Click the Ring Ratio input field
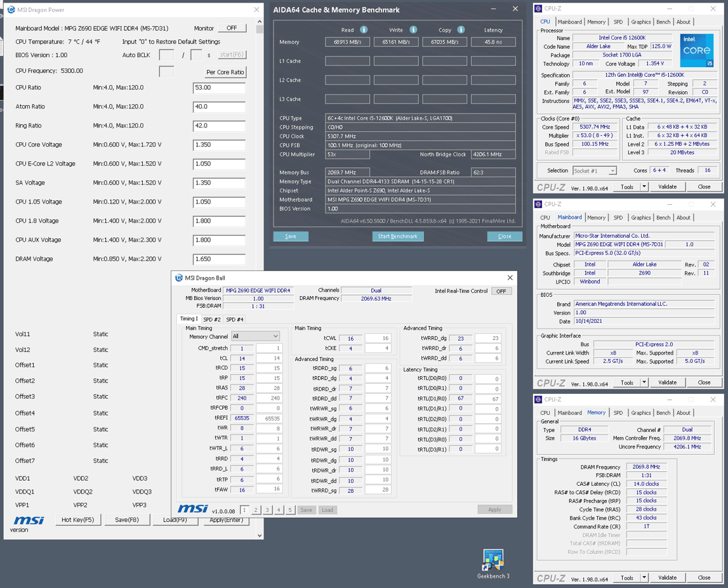This screenshot has width=728, height=588. (219, 126)
